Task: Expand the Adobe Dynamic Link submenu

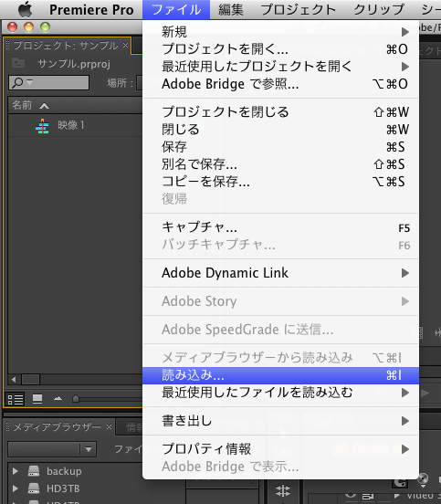Action: 280,273
